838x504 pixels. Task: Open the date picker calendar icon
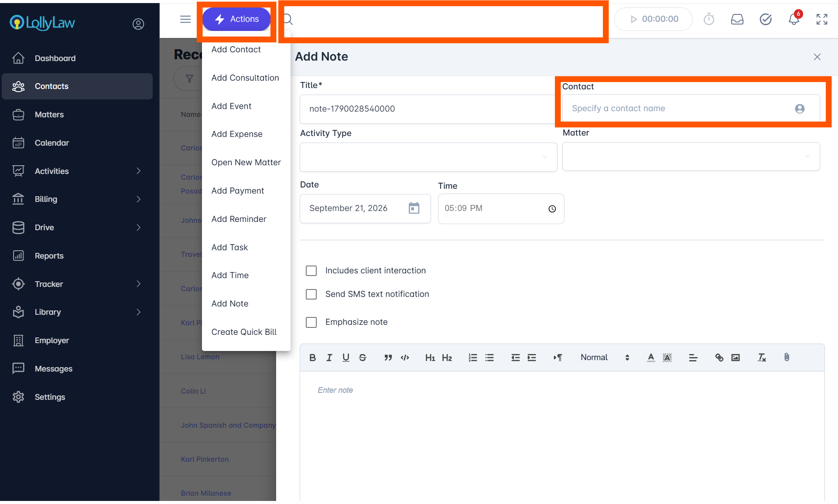pos(414,208)
